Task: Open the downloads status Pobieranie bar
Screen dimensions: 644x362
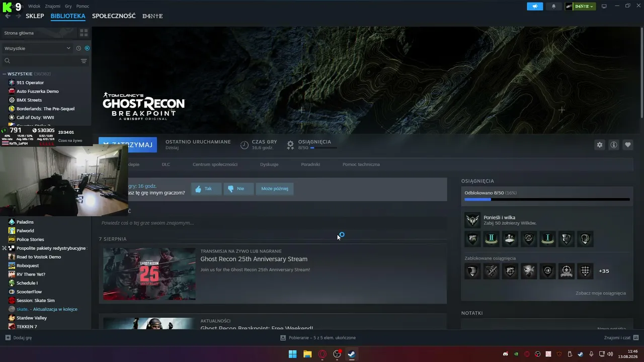Action: click(318, 338)
